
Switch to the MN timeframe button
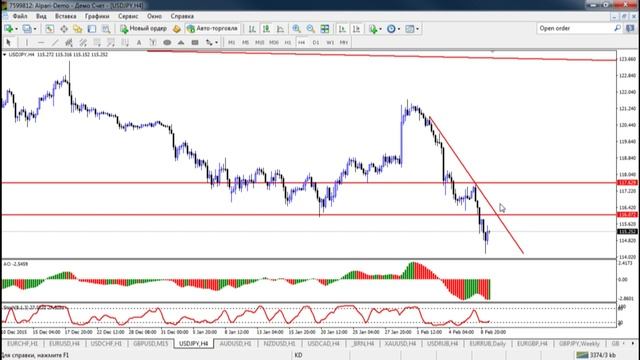344,42
